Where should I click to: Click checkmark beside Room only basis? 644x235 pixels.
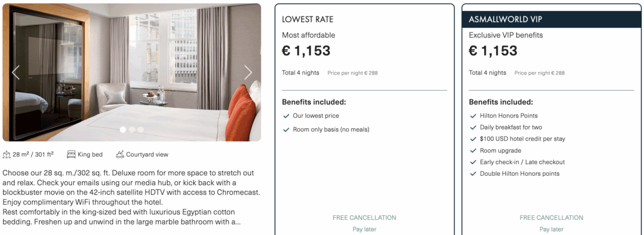click(286, 130)
